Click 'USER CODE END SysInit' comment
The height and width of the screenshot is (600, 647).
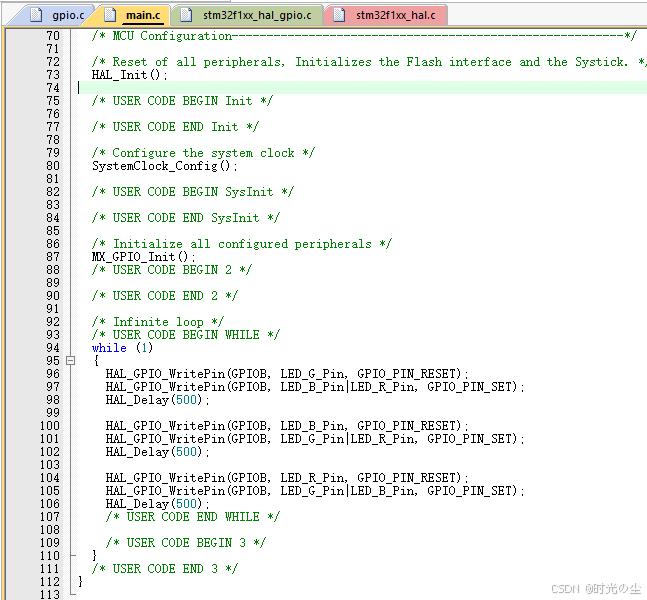tap(186, 218)
